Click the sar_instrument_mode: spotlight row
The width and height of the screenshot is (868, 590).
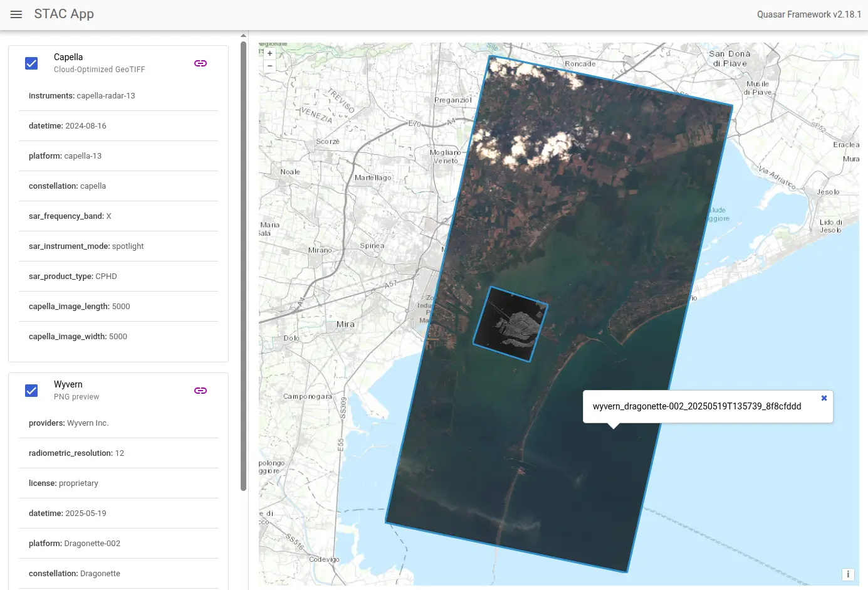(118, 246)
